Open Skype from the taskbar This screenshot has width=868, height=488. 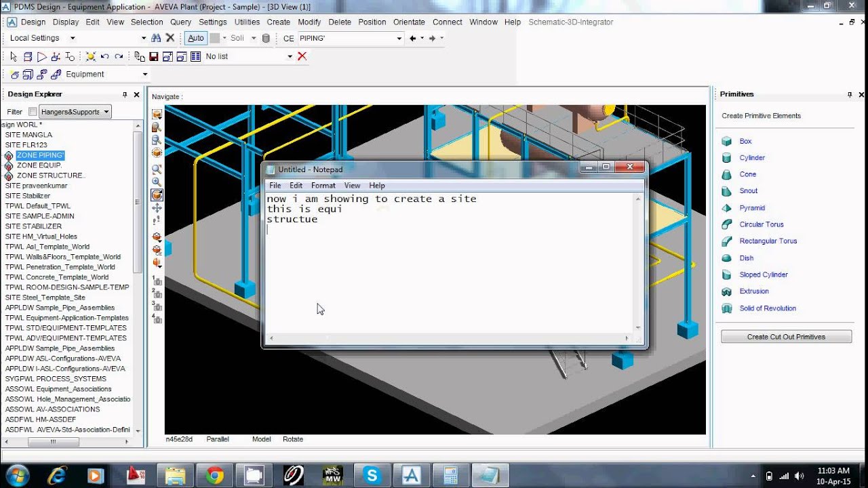point(372,476)
